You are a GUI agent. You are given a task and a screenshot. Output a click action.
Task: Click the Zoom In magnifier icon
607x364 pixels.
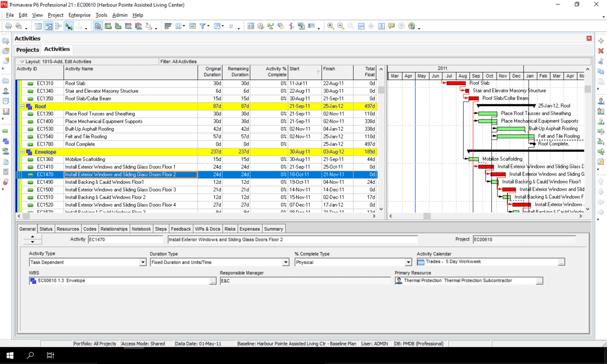click(330, 26)
